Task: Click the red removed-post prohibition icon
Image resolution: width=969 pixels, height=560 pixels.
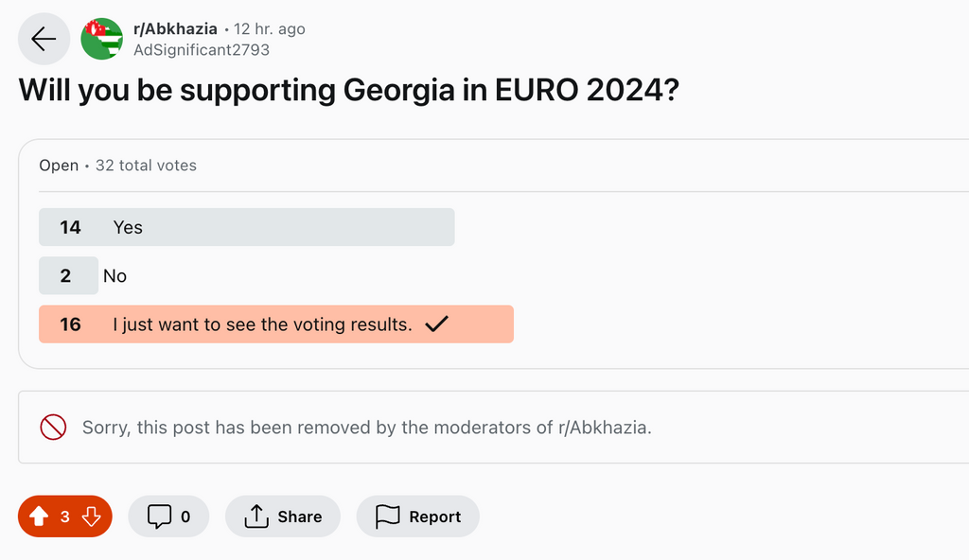Action: 53,428
